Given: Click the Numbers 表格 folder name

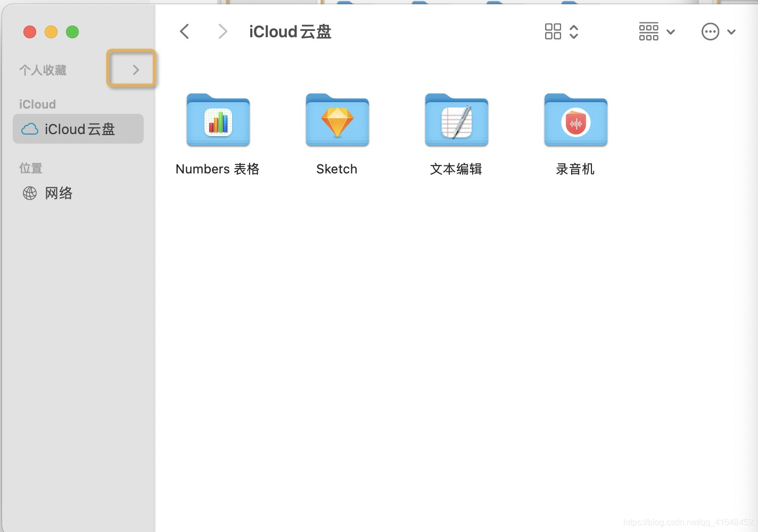Looking at the screenshot, I should coord(218,169).
